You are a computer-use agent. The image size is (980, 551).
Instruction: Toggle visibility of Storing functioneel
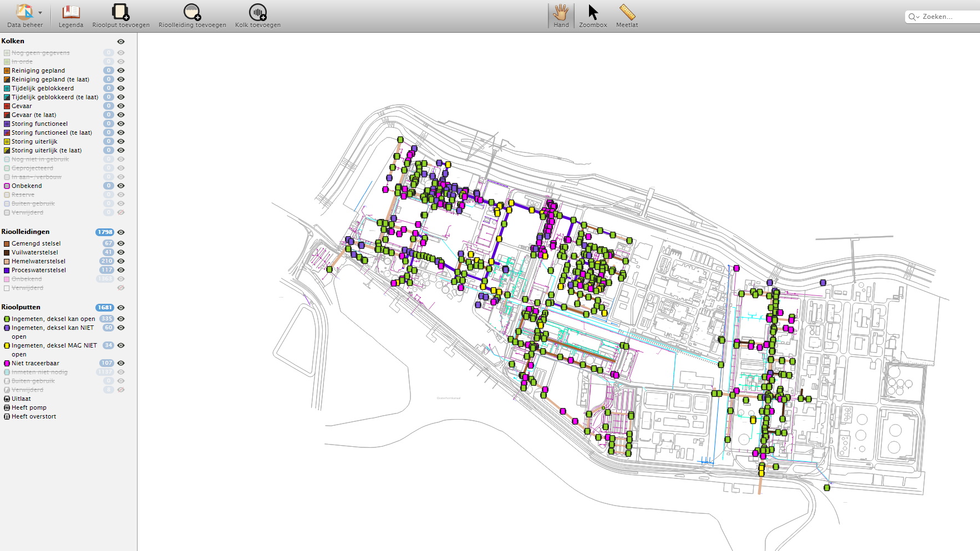coord(121,124)
